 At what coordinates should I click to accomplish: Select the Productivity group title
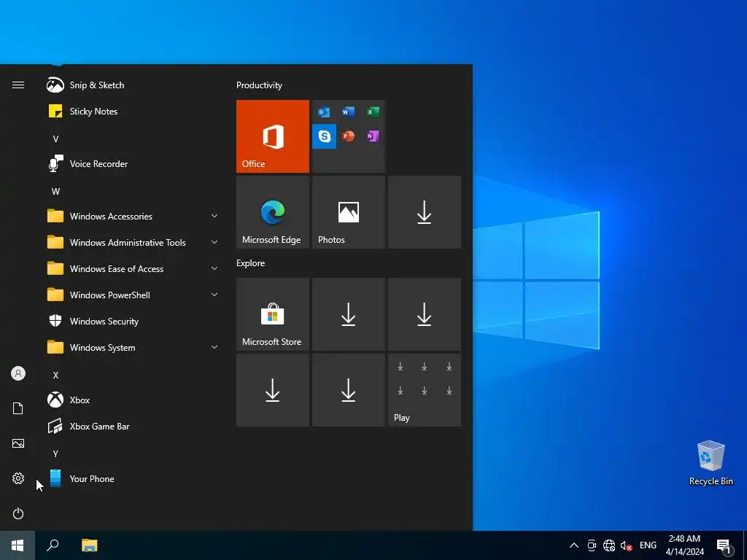pyautogui.click(x=259, y=85)
